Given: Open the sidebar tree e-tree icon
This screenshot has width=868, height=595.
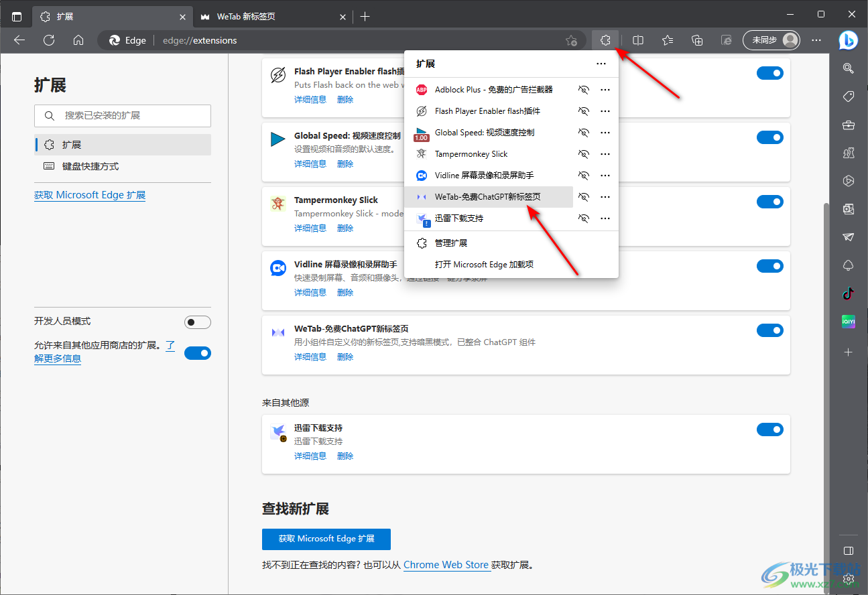Looking at the screenshot, I should coord(849,265).
